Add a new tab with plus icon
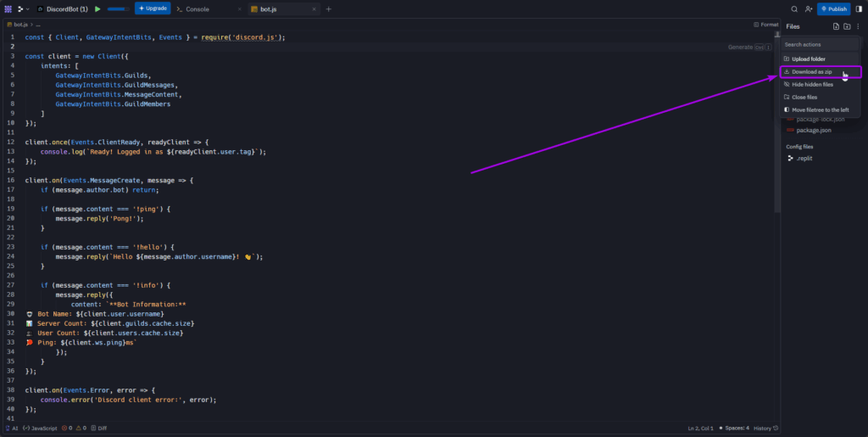The image size is (868, 437). tap(329, 8)
